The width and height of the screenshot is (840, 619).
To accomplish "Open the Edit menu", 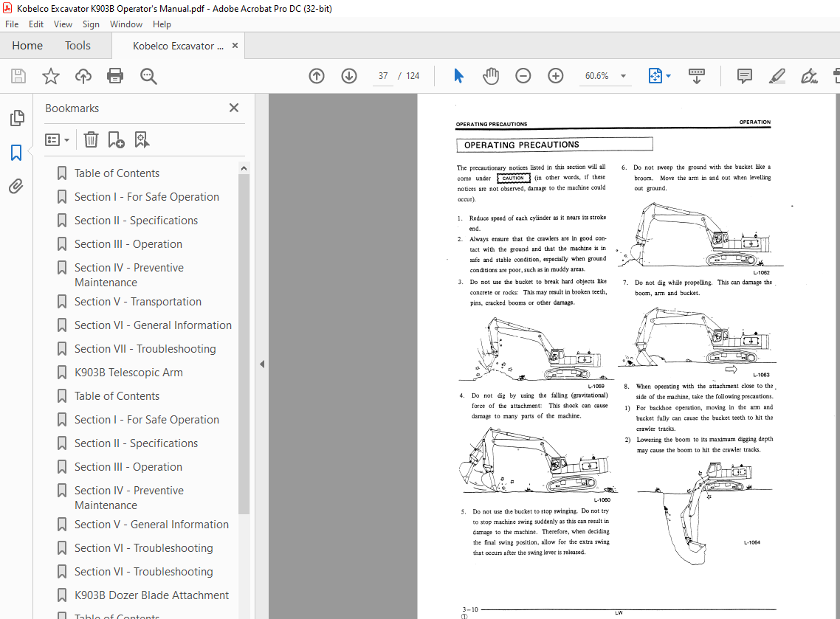I will click(36, 24).
